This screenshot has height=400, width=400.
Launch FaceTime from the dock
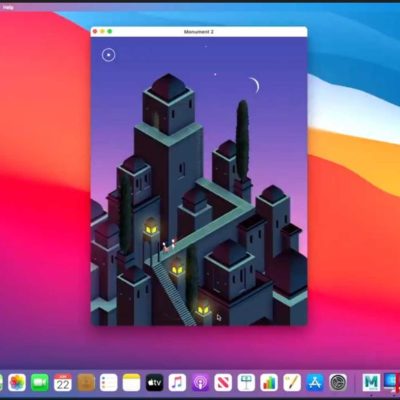40,382
